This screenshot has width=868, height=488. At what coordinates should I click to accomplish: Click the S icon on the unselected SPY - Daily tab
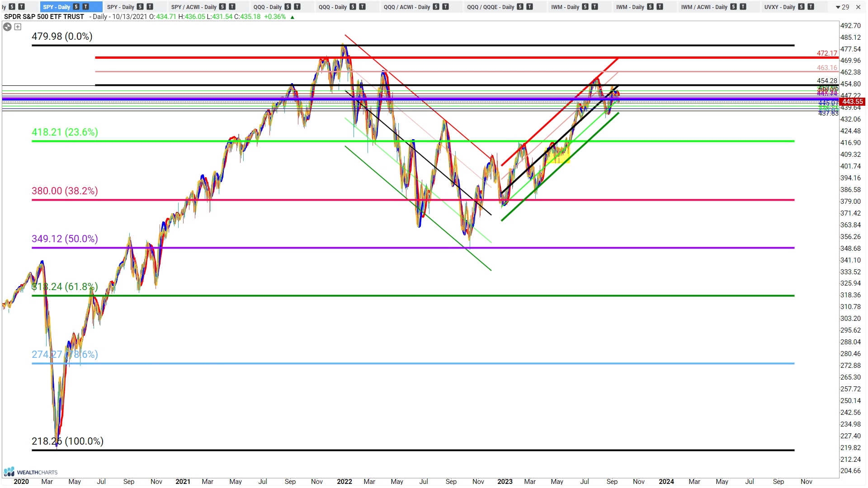click(141, 7)
